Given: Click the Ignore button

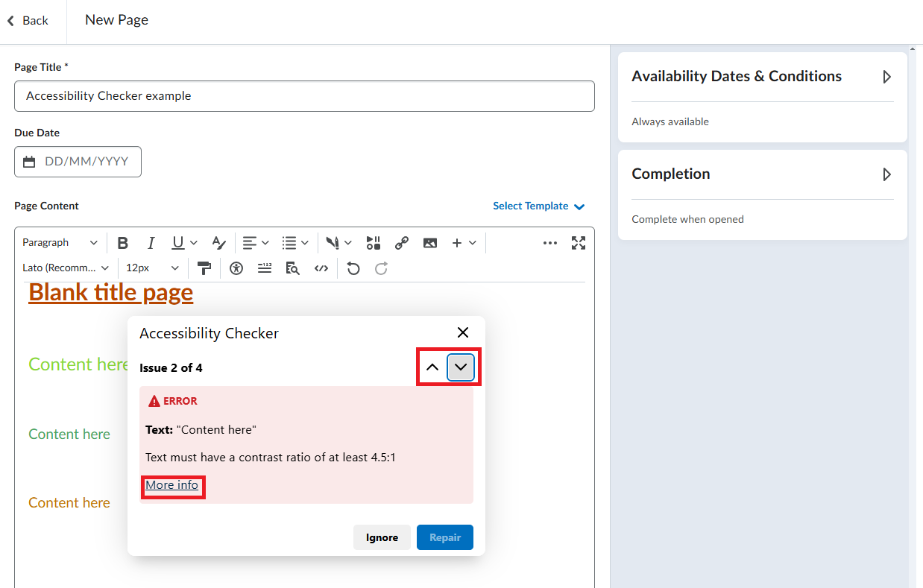Looking at the screenshot, I should point(382,537).
